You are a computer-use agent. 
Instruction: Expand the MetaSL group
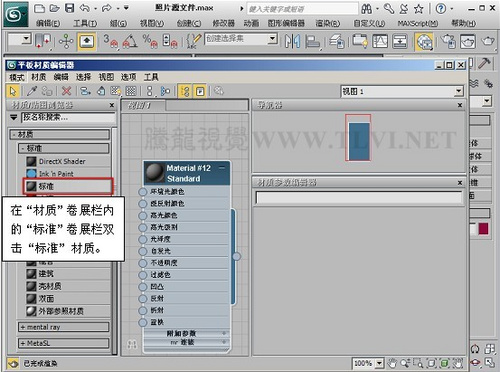(x=64, y=343)
